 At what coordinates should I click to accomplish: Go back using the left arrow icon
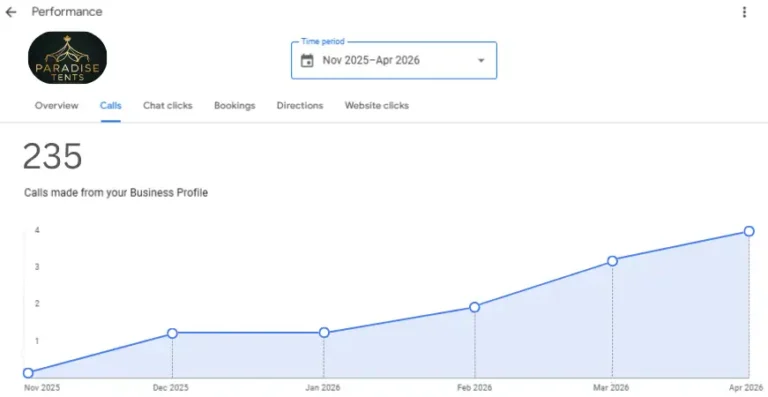tap(10, 12)
